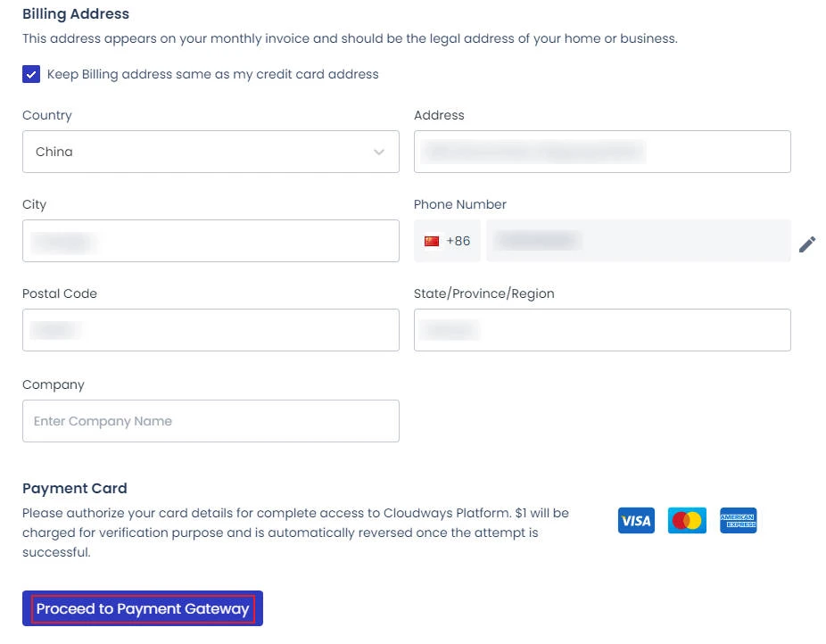
Task: Click the Payment Card heading
Action: (x=75, y=488)
